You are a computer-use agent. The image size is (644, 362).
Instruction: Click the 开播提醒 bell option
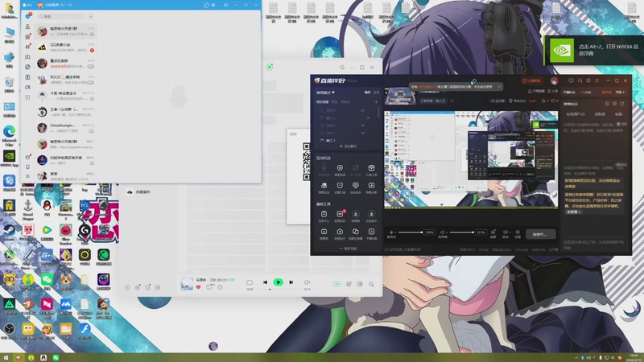536,91
